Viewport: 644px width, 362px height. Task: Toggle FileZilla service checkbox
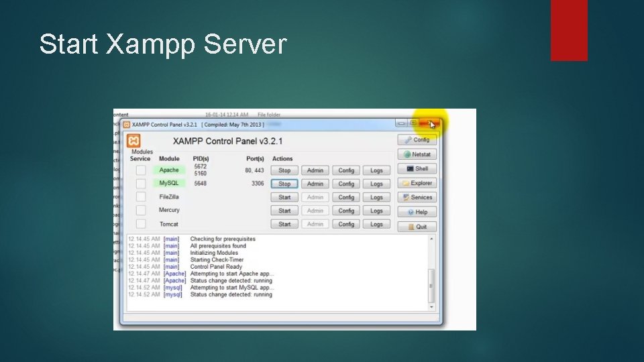141,196
